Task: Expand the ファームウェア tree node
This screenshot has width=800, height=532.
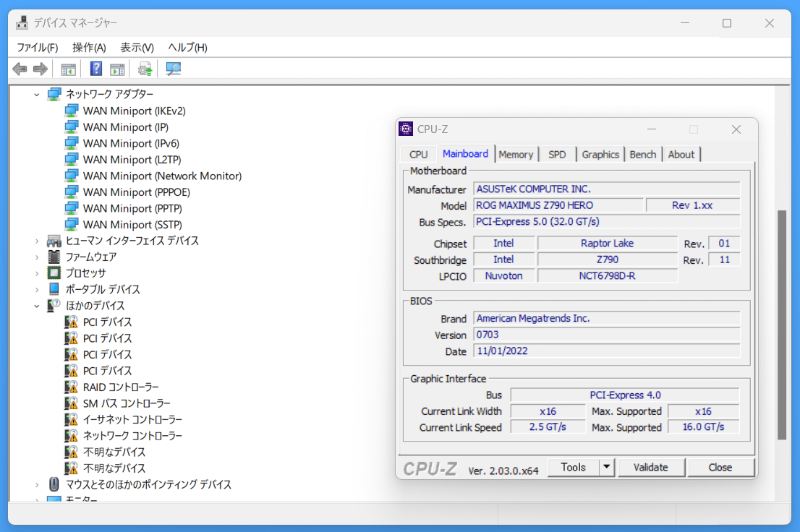Action: coord(37,257)
